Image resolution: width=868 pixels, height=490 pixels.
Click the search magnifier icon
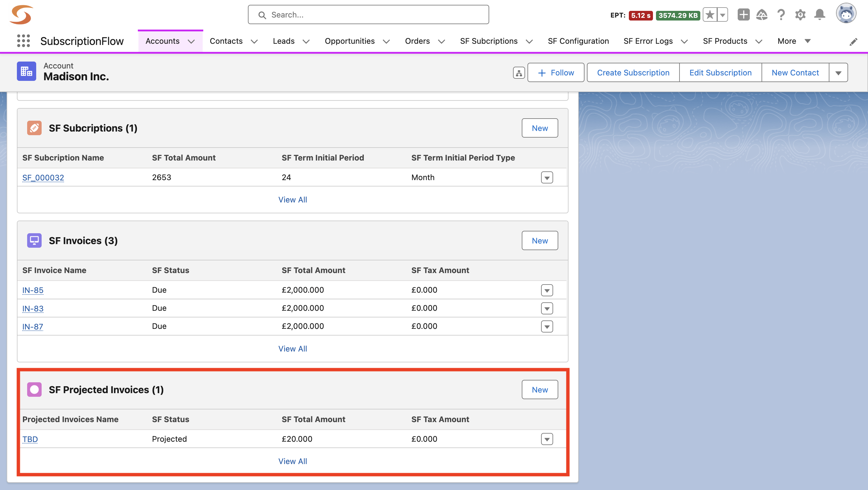coord(262,15)
